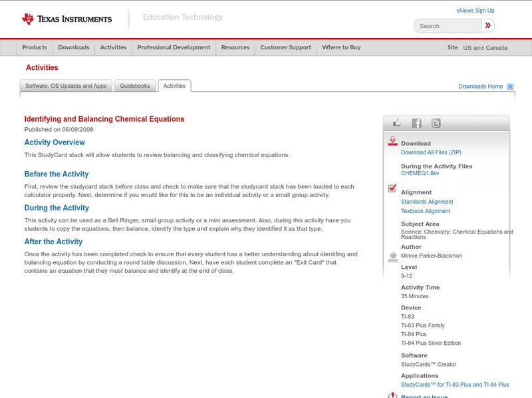Open the Activities navigation menu
Screen dimensions: 532x398
pyautogui.click(x=113, y=47)
